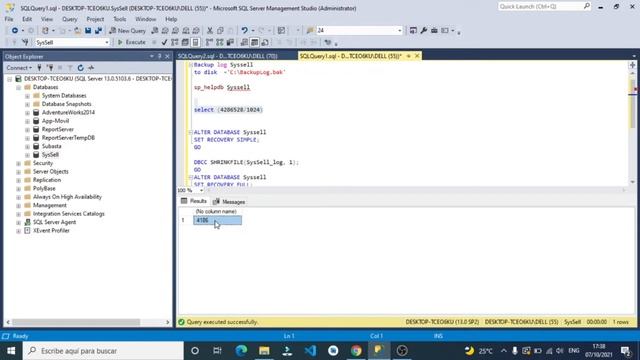Click the Undo arrow icon
This screenshot has height=360, width=640.
pos(244,31)
